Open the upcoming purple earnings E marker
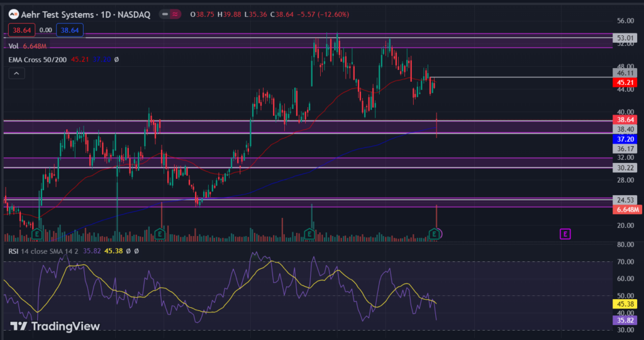The height and width of the screenshot is (340, 644). click(565, 234)
